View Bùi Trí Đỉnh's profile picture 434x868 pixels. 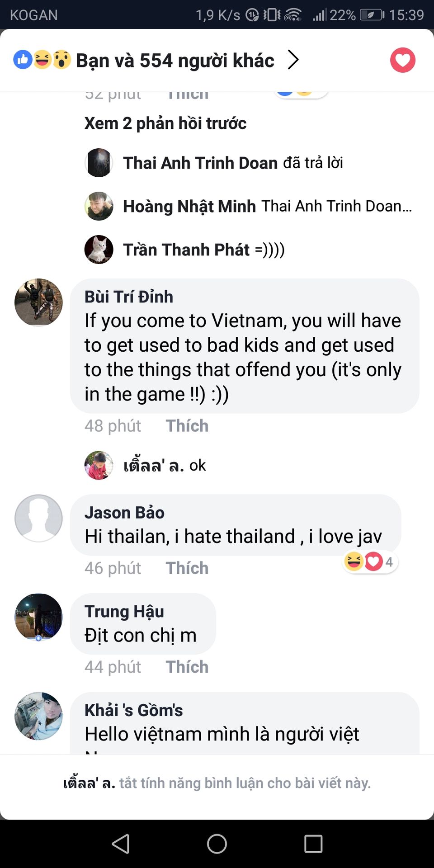point(38,302)
